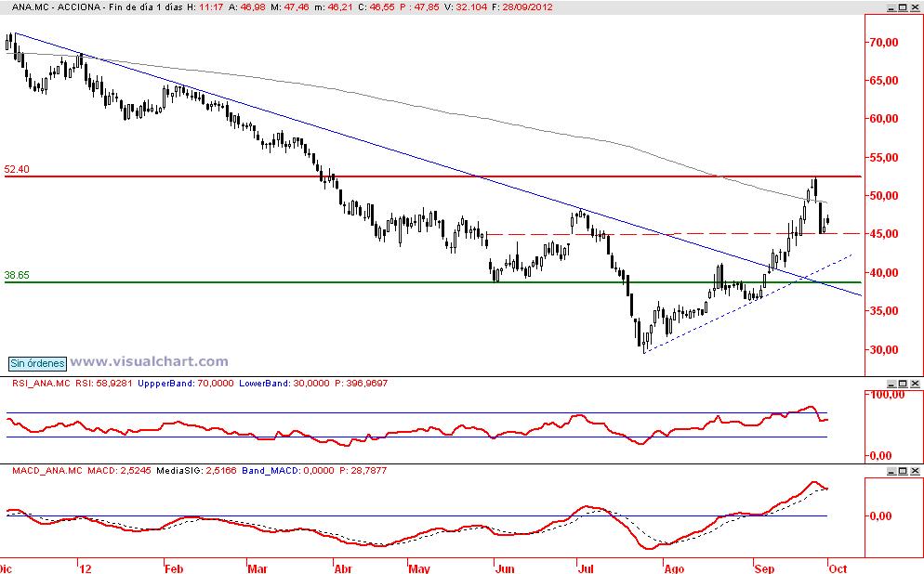Minimize the MACD_ANA.MC indicator panel
The height and width of the screenshot is (574, 924).
click(892, 471)
